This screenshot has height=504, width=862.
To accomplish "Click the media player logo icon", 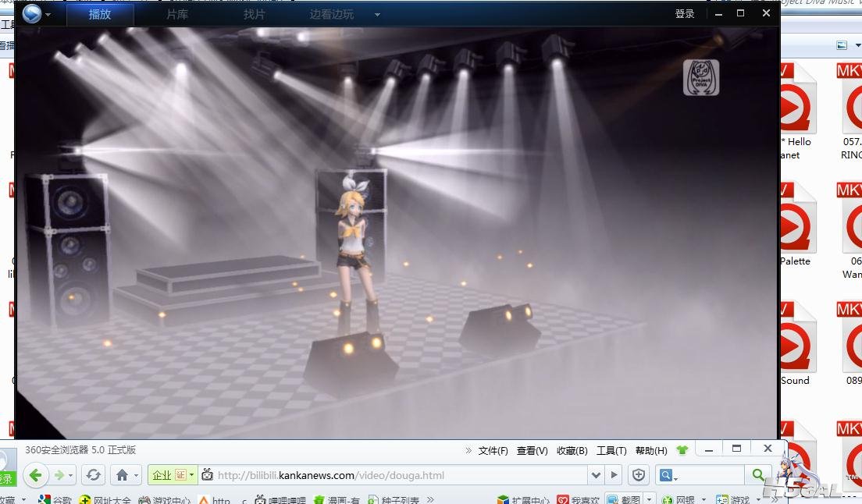I will [32, 13].
